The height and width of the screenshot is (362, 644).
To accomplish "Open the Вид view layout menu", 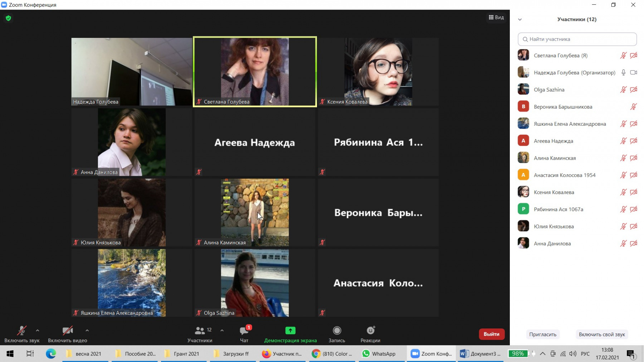I will click(x=496, y=18).
